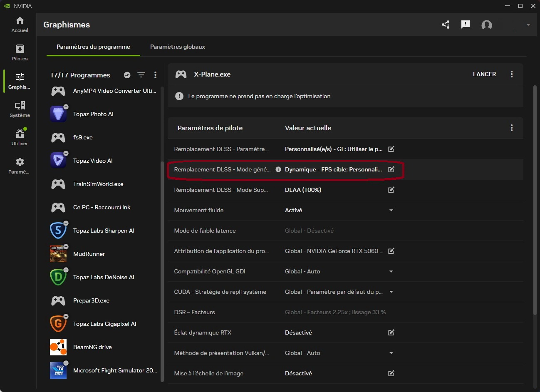The height and width of the screenshot is (392, 540).
Task: Select Microsoft Flight Simulator 2024 entry
Action: 103,370
